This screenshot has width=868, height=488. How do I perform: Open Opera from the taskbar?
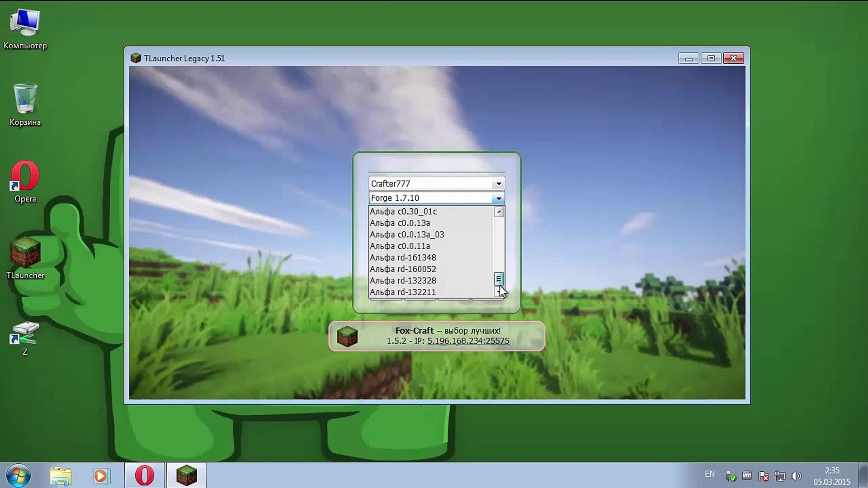point(145,475)
